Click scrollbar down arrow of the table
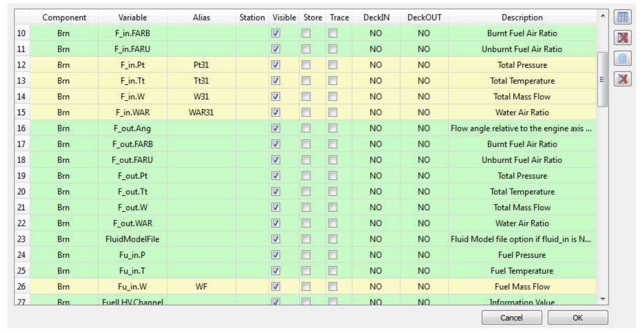 [603, 299]
